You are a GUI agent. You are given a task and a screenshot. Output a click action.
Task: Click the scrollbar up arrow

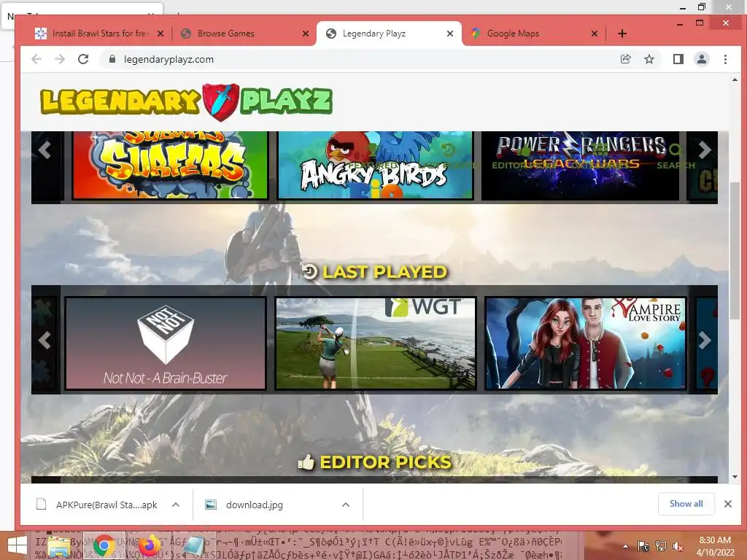pyautogui.click(x=735, y=79)
